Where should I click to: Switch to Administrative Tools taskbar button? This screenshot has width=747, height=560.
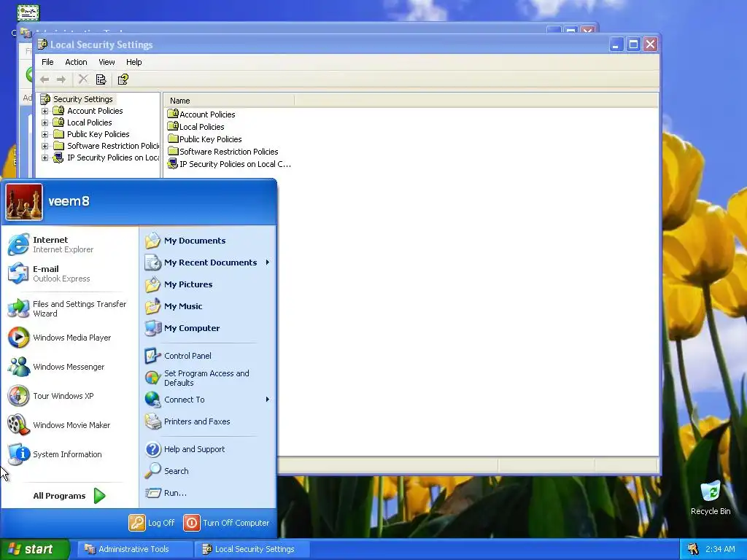point(135,549)
